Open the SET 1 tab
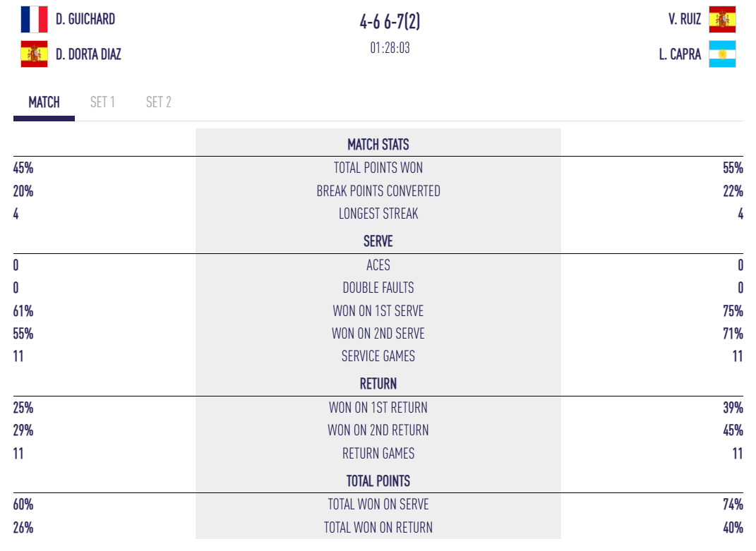Screen dimensions: 756x551 click(102, 102)
